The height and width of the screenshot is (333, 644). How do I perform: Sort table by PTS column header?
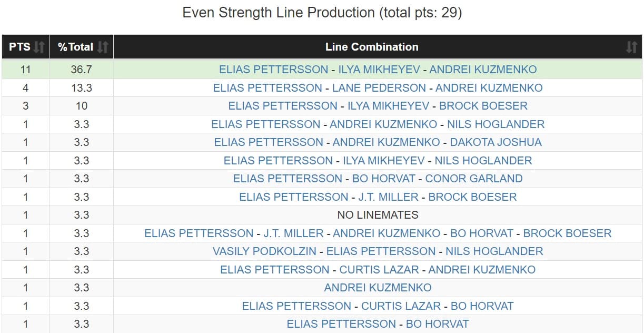(19, 47)
